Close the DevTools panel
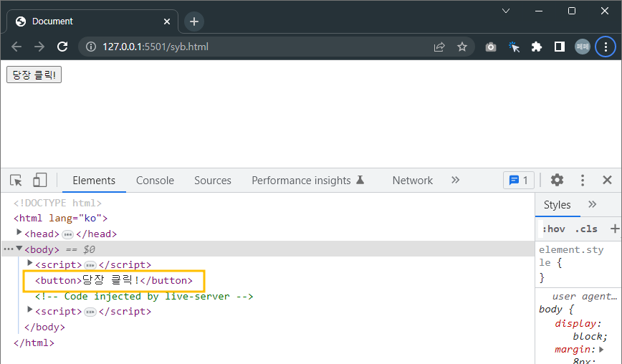The width and height of the screenshot is (622, 364). (607, 180)
